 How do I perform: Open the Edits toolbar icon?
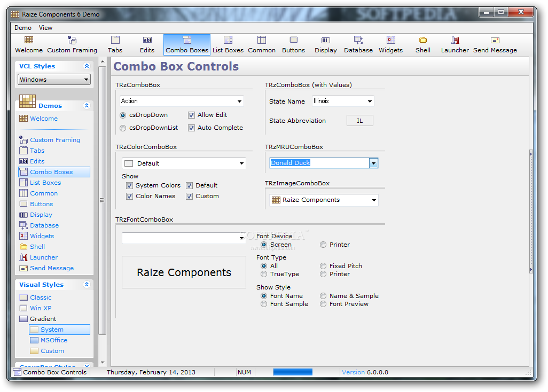147,40
